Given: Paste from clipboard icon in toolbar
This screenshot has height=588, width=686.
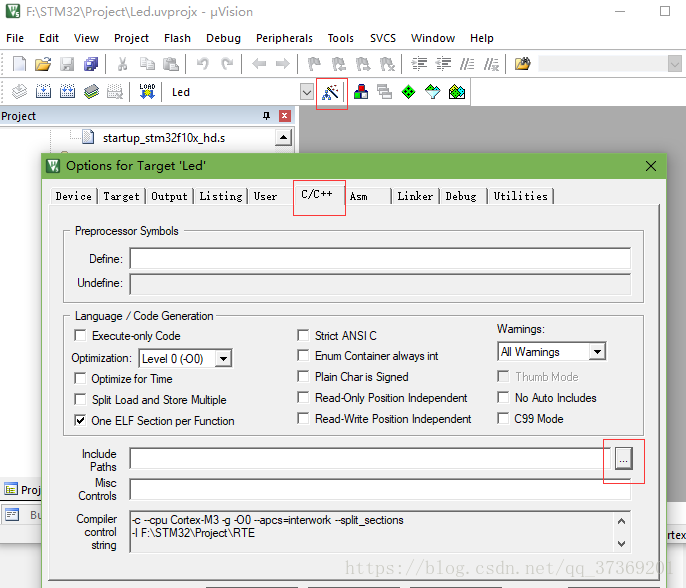Looking at the screenshot, I should coord(171,64).
